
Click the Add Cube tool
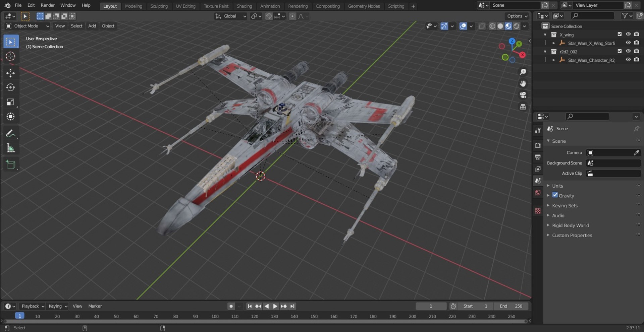pyautogui.click(x=11, y=164)
